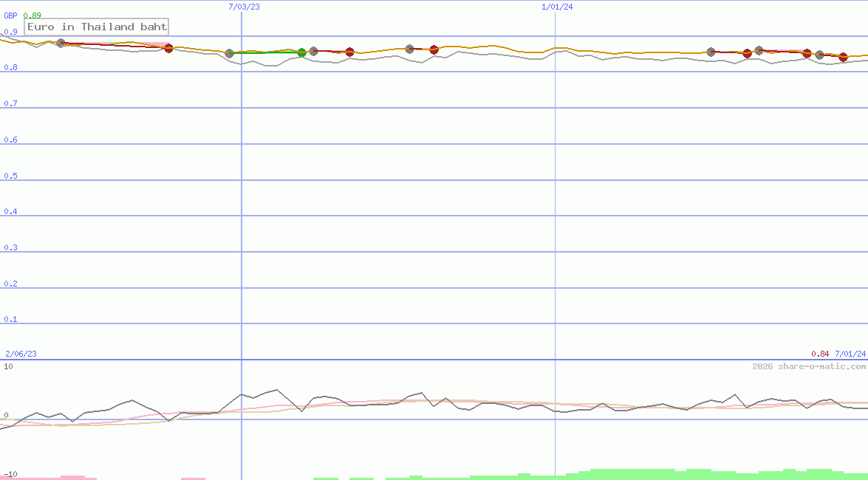The height and width of the screenshot is (480, 868).
Task: Click the gray marker right of the green dot
Action: pos(313,52)
